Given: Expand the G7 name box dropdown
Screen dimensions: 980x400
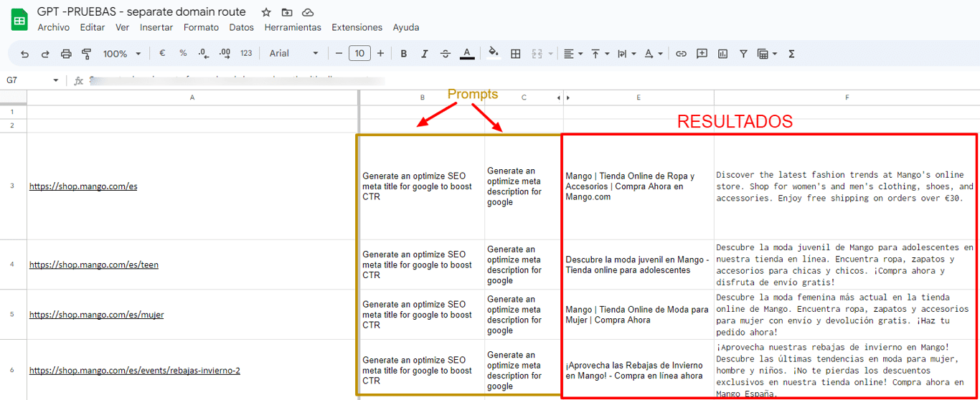Looking at the screenshot, I should (x=56, y=80).
